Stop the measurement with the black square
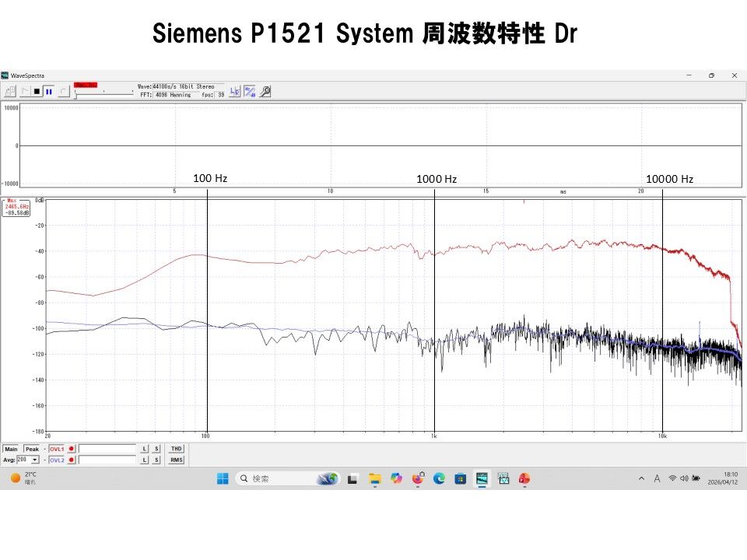 click(37, 91)
